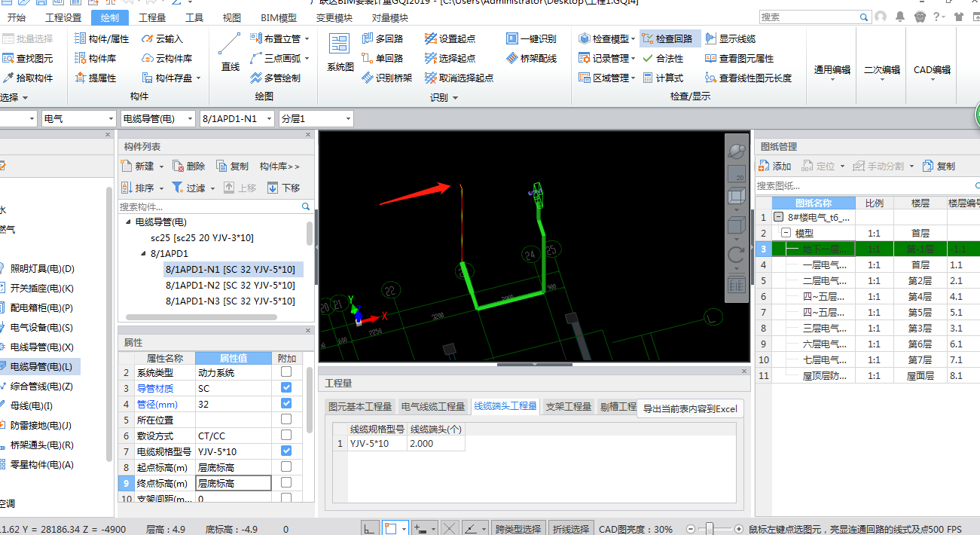This screenshot has width=980, height=535.
Task: Click 添加 in drawing management panel
Action: point(775,166)
